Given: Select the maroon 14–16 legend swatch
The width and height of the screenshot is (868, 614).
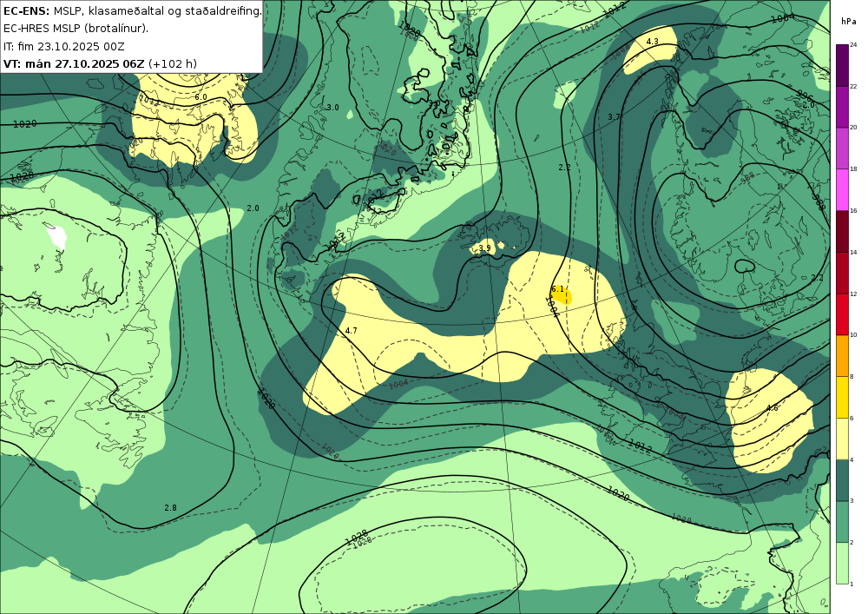Looking at the screenshot, I should pyautogui.click(x=842, y=231).
